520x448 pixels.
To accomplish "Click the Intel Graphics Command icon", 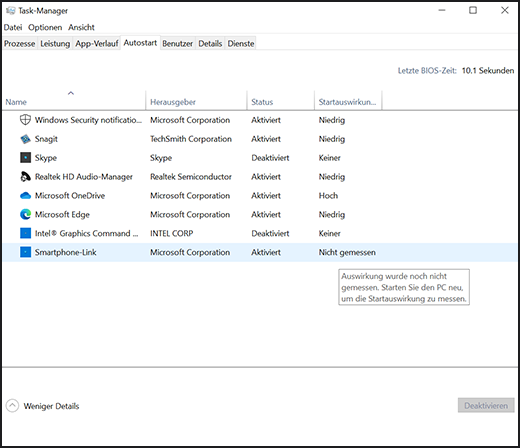I will 25,233.
